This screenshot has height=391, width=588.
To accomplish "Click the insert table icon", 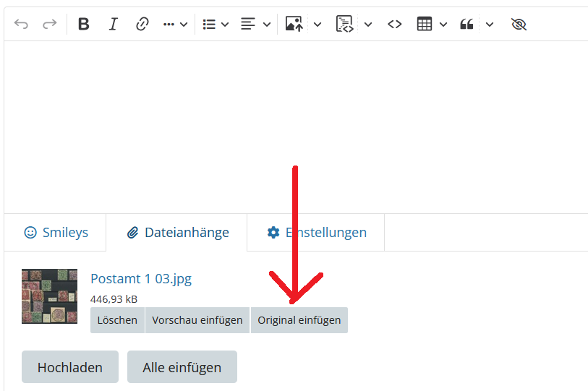I will click(425, 25).
